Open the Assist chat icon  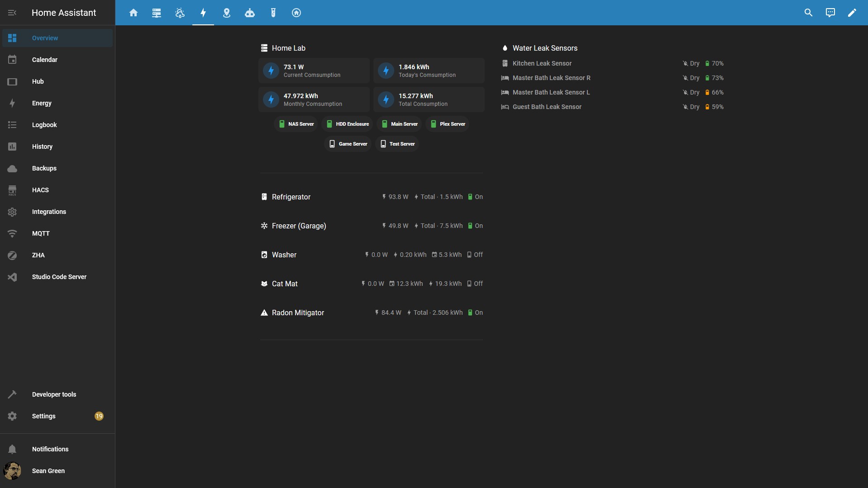830,13
